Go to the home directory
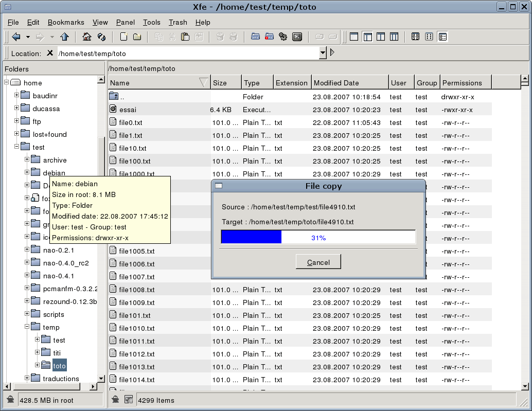 pyautogui.click(x=86, y=37)
